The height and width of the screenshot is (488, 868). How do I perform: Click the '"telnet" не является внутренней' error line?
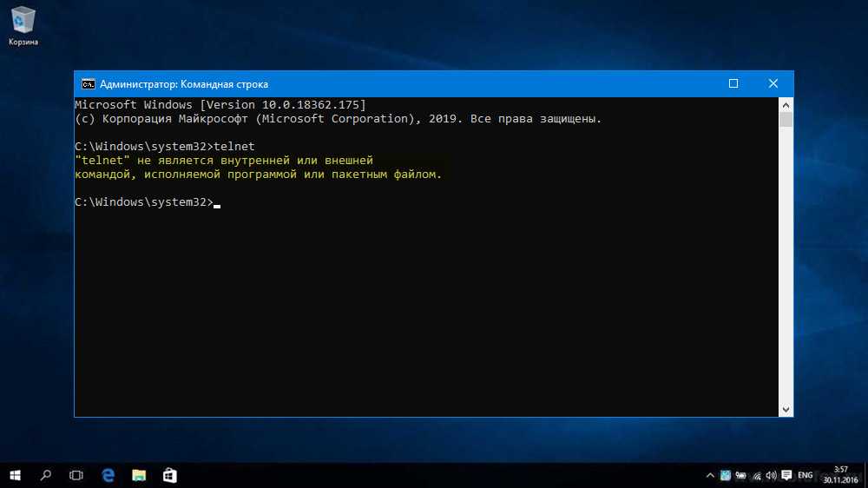click(x=224, y=160)
